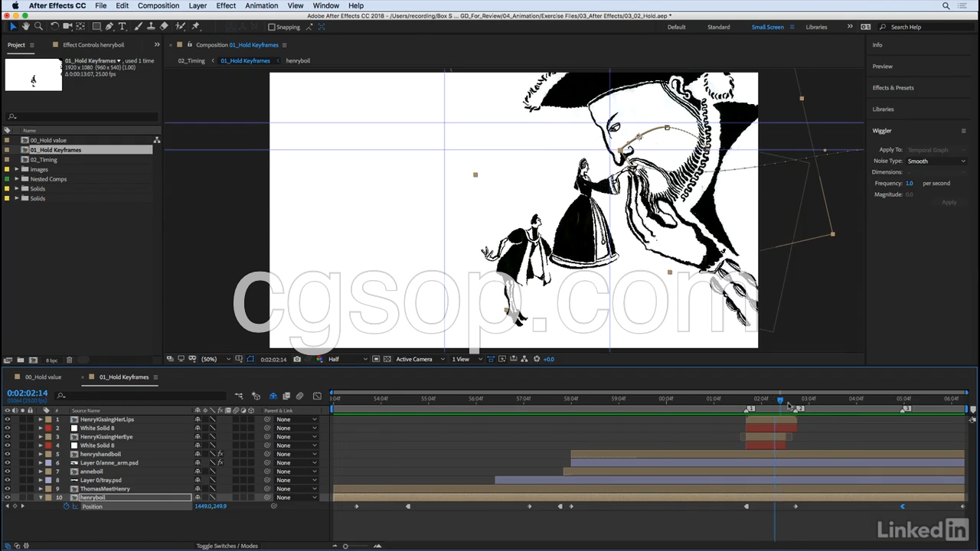Image resolution: width=980 pixels, height=551 pixels.
Task: Select the 02_Timing breadcrumb in viewer
Action: (191, 60)
